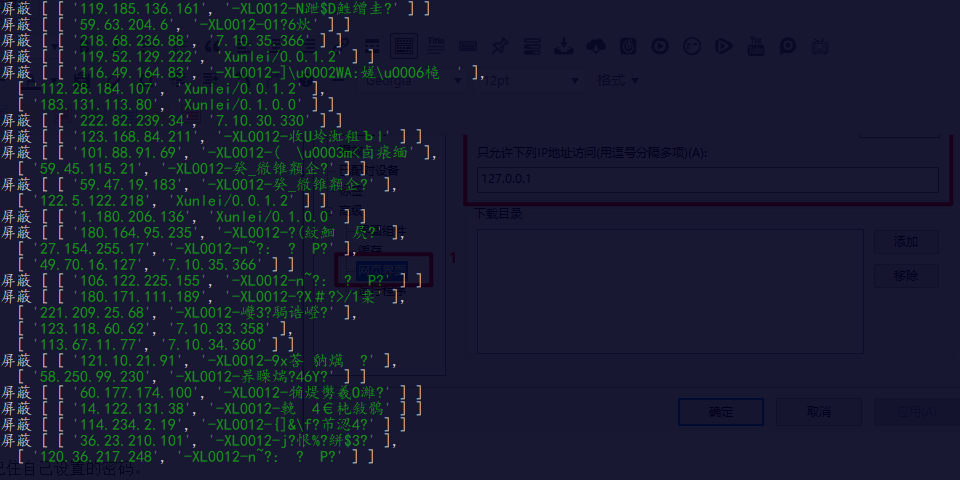Click the Title heading icon in the toolbar
Image resolution: width=960 pixels, height=480 pixels.
435,46
